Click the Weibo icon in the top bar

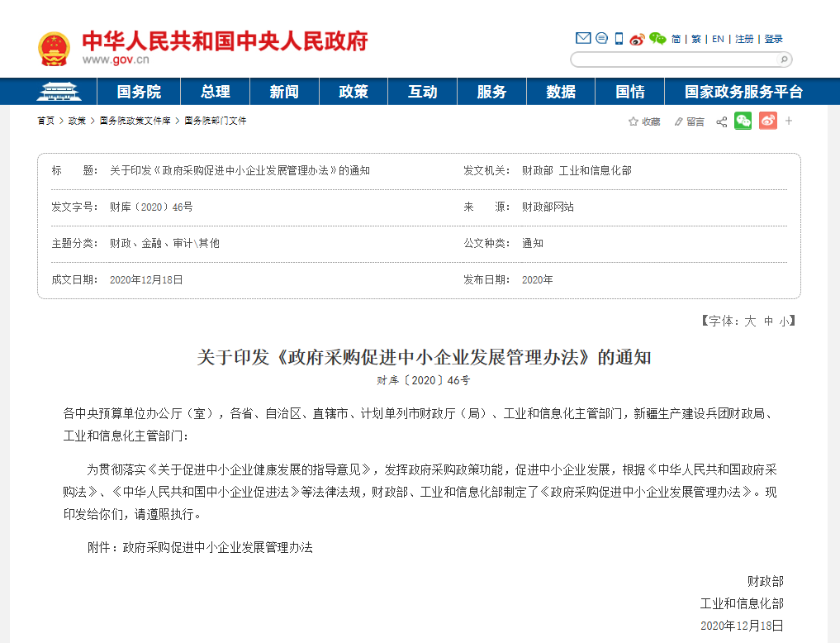[636, 38]
